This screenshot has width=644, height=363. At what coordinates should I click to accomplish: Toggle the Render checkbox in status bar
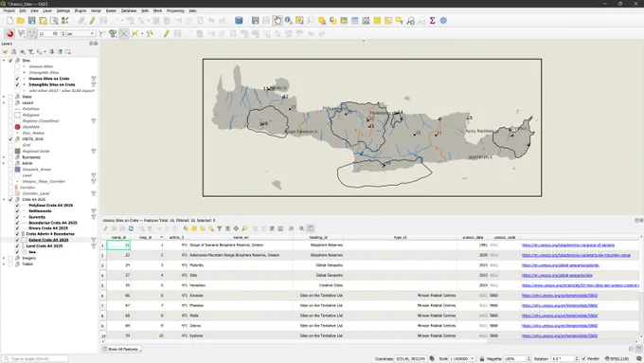[583, 359]
